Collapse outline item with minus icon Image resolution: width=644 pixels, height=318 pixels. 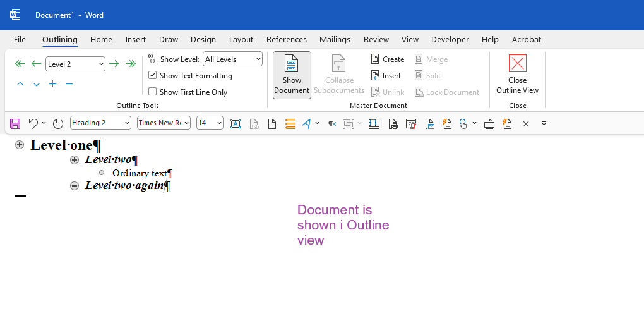pos(69,84)
